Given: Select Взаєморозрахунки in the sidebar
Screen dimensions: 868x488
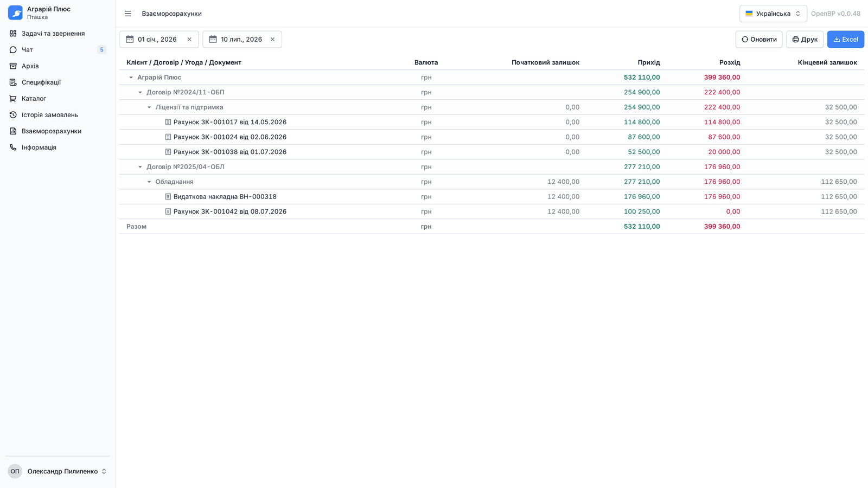Looking at the screenshot, I should coord(58,131).
